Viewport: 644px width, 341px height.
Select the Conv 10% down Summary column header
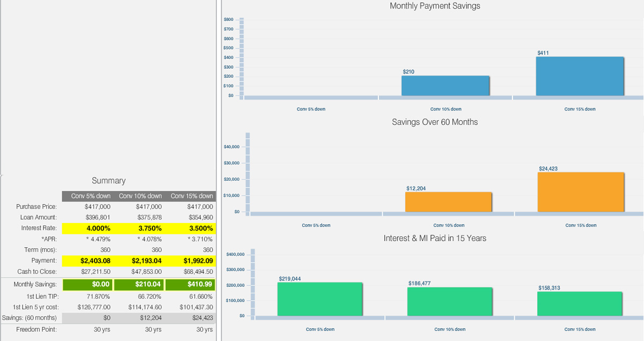pos(140,196)
